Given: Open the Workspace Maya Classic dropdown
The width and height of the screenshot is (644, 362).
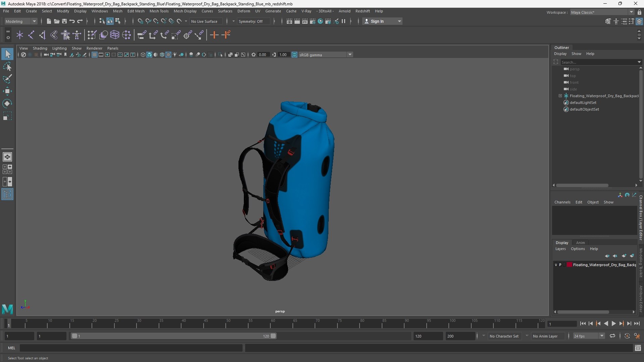Looking at the screenshot, I should point(602,12).
